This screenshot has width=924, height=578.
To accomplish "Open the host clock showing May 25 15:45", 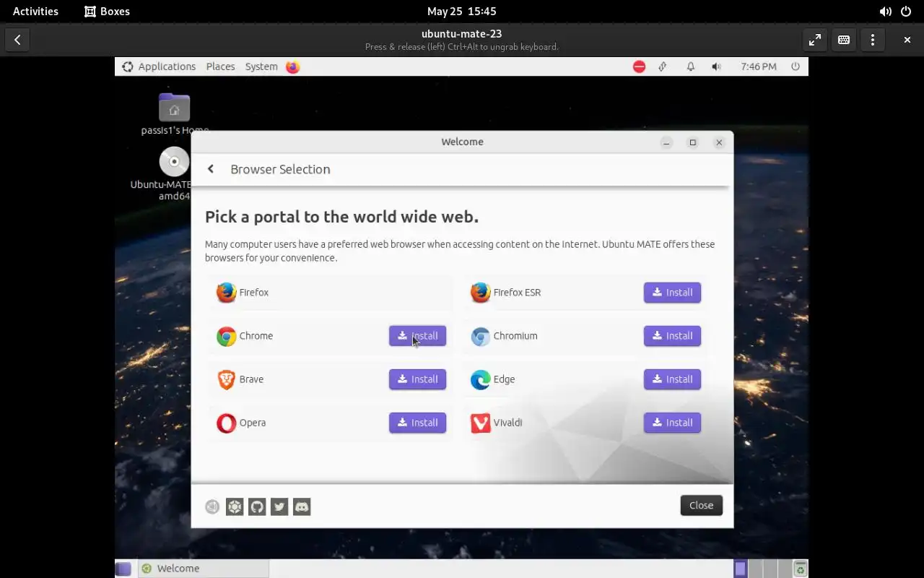I will click(x=462, y=12).
